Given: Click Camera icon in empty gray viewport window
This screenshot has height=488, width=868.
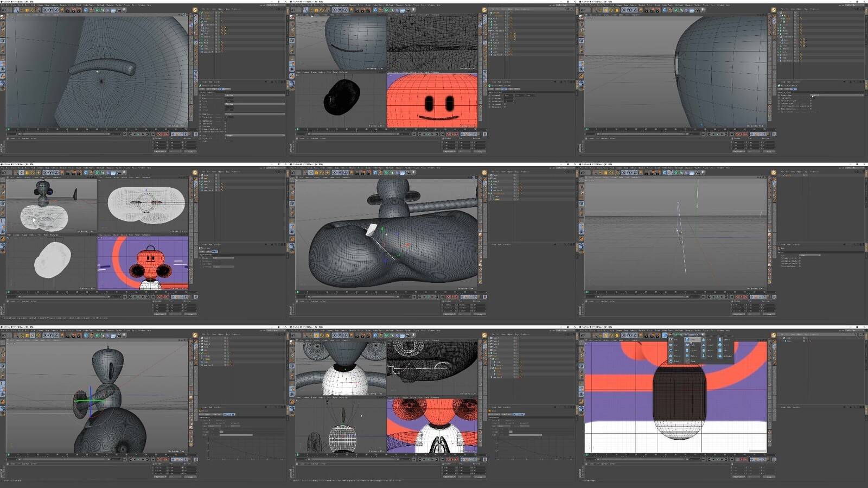Looking at the screenshot, I should coord(697,173).
